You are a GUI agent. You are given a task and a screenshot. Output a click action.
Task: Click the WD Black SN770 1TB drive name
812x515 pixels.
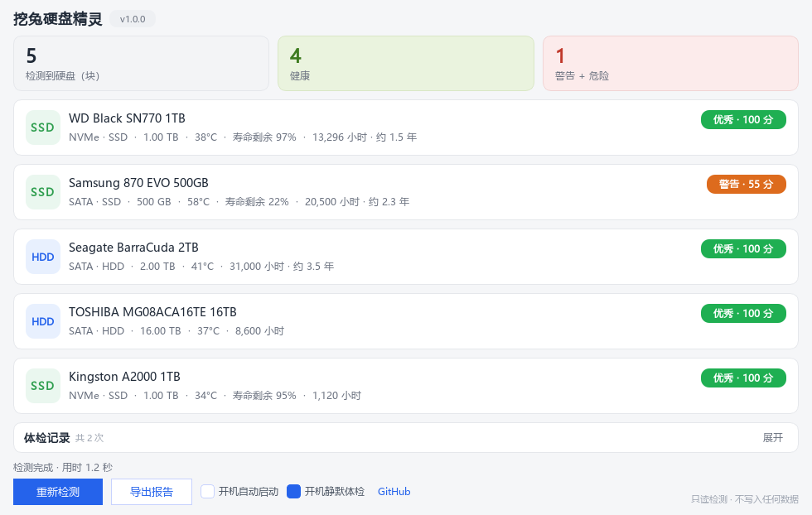click(x=127, y=118)
